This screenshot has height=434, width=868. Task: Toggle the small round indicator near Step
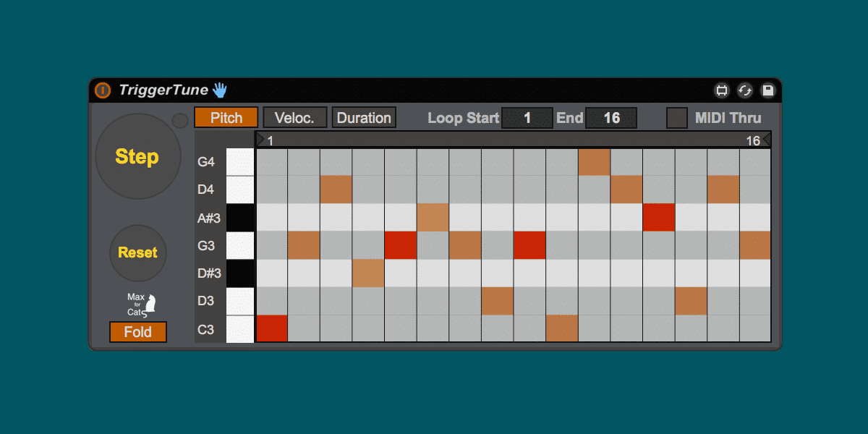pyautogui.click(x=179, y=121)
